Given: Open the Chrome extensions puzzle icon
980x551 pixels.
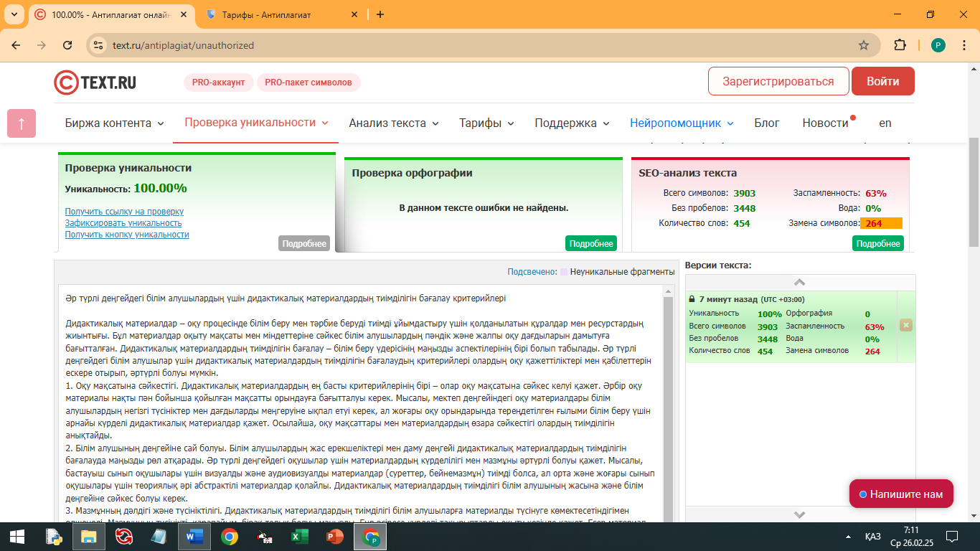Looking at the screenshot, I should click(x=900, y=45).
